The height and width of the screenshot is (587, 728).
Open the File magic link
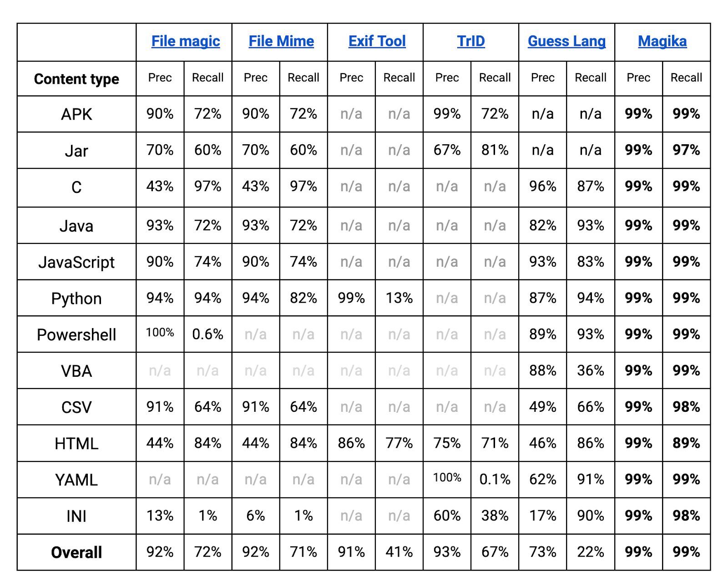tap(185, 41)
